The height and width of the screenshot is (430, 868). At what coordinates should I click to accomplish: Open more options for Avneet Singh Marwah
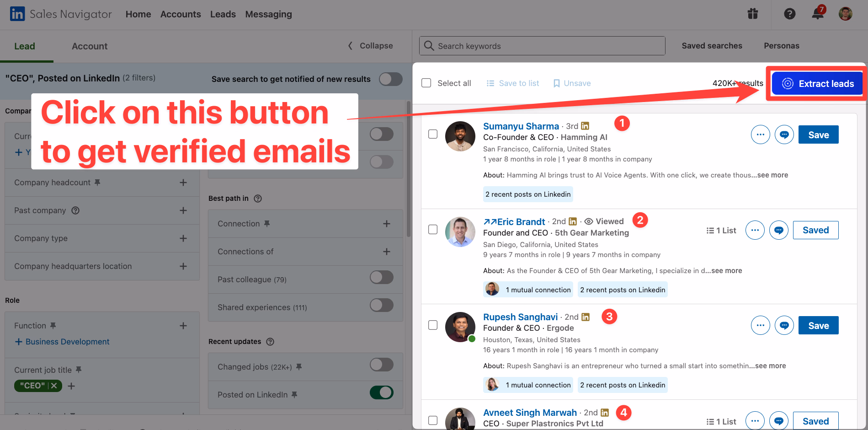[x=755, y=421]
